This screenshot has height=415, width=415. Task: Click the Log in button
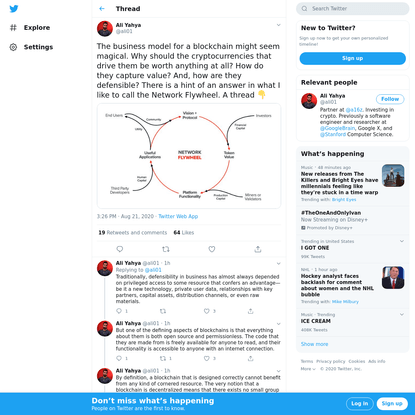pos(359,404)
